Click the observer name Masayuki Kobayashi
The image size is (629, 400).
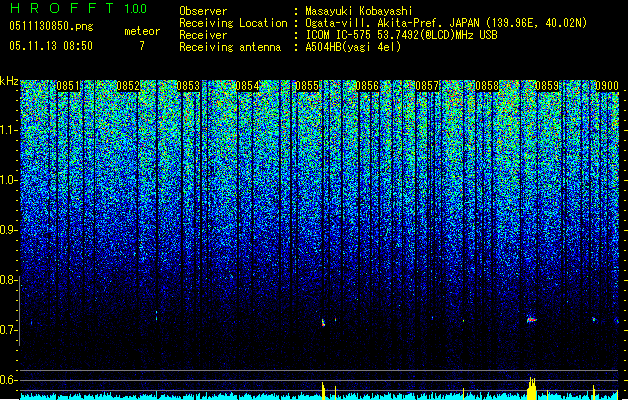pos(359,11)
